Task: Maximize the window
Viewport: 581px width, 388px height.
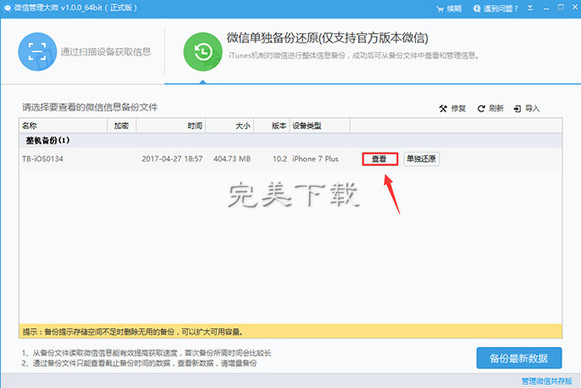Action: pyautogui.click(x=561, y=7)
